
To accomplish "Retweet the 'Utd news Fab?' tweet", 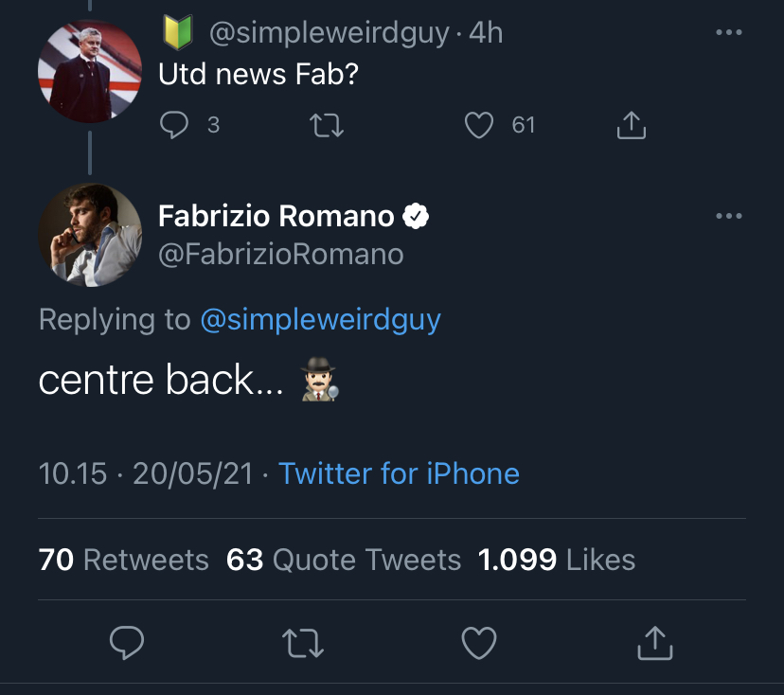I will 328,125.
